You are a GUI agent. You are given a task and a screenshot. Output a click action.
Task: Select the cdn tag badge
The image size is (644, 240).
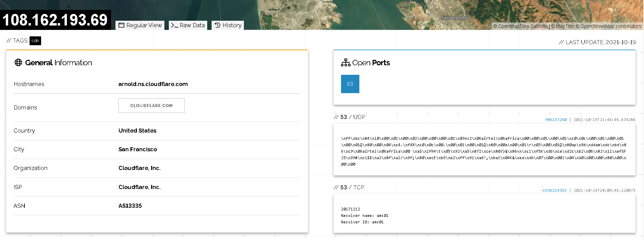click(x=35, y=41)
